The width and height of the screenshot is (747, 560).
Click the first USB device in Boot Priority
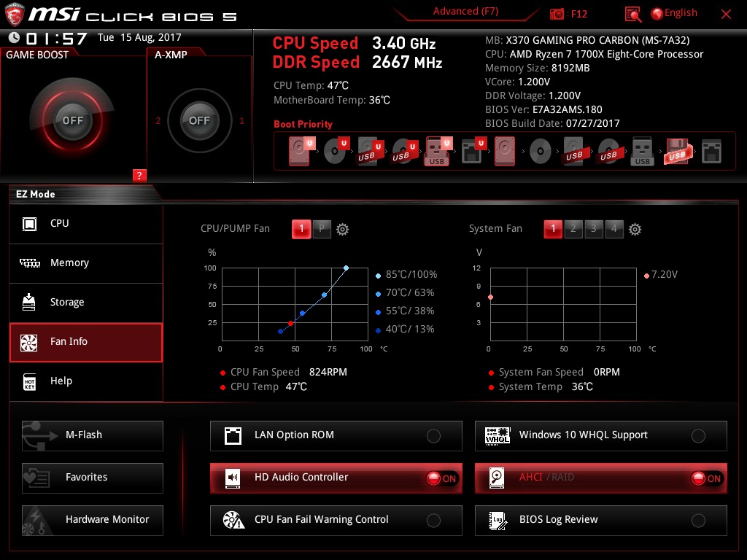point(368,151)
